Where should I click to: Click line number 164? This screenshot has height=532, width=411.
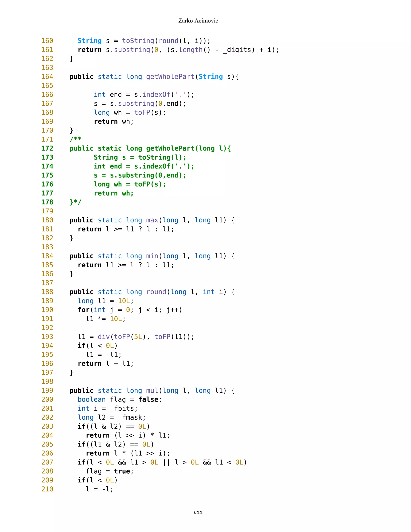point(47,76)
